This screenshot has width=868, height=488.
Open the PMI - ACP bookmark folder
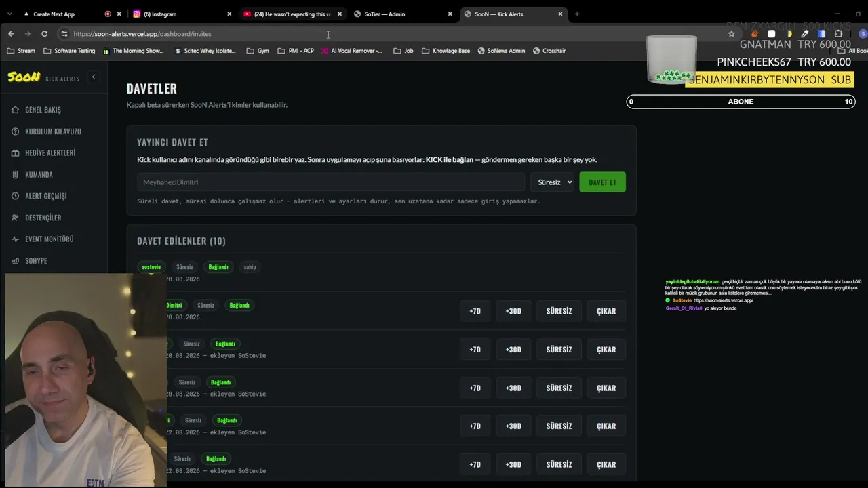click(x=296, y=51)
